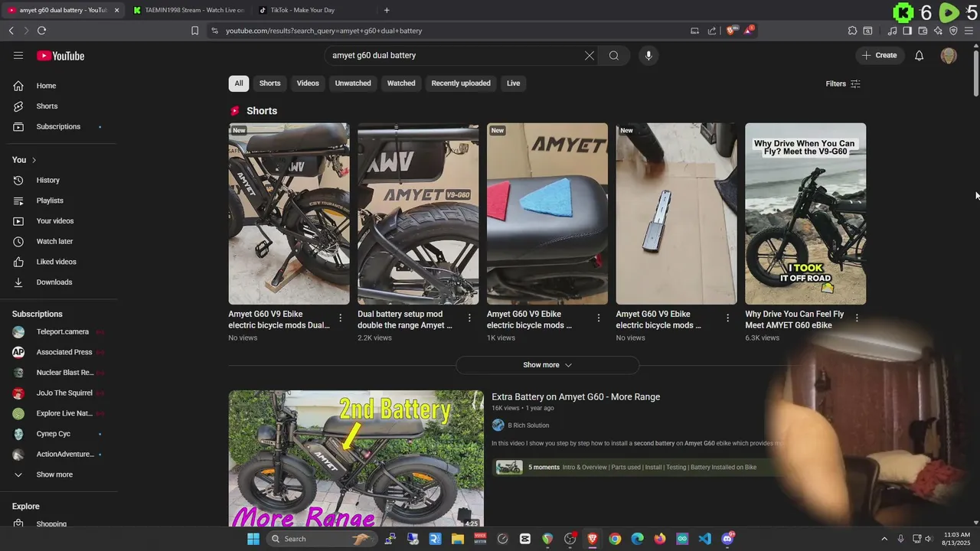Bookmark this page
Screen dimensions: 980x551
click(194, 31)
